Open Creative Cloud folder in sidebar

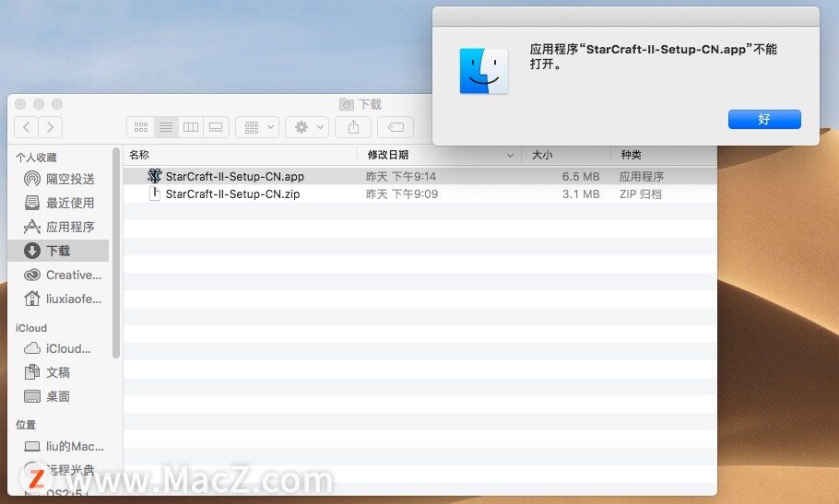[60, 275]
